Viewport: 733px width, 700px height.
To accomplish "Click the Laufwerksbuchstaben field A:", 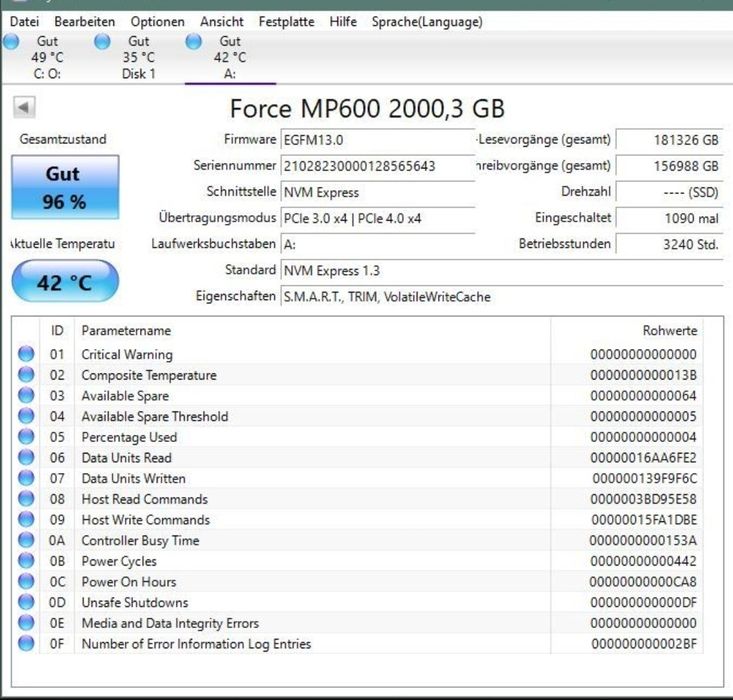I will coord(377,245).
